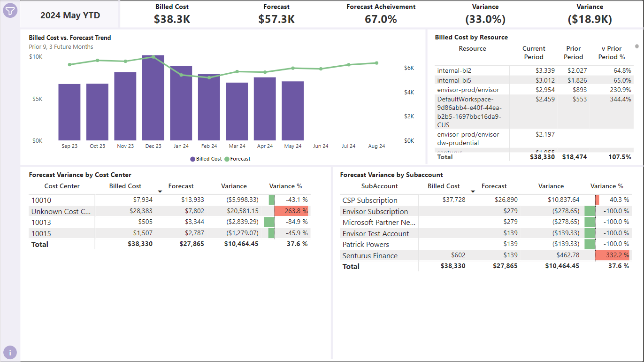Viewport: 644px width, 362px height.
Task: Click the 332.2 % variance cell
Action: tap(613, 255)
